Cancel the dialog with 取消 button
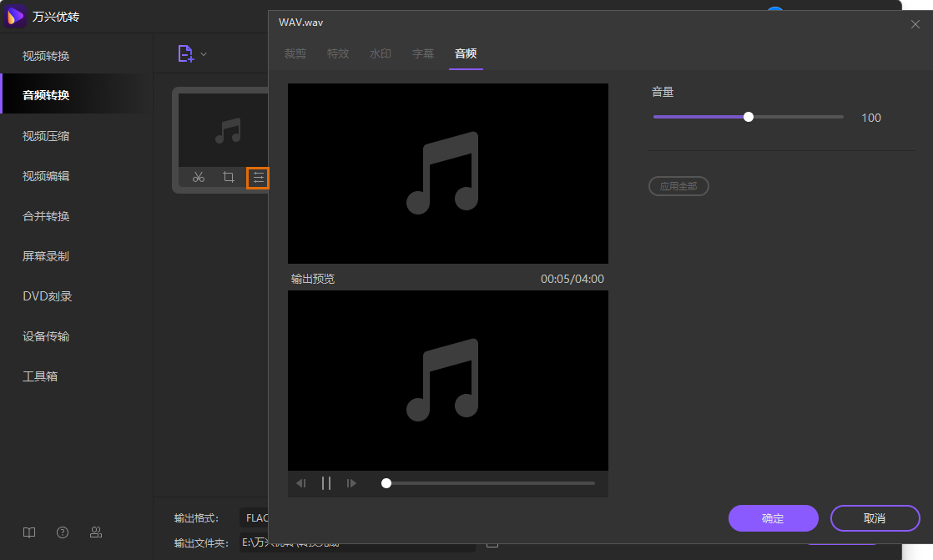The height and width of the screenshot is (560, 933). tap(875, 517)
